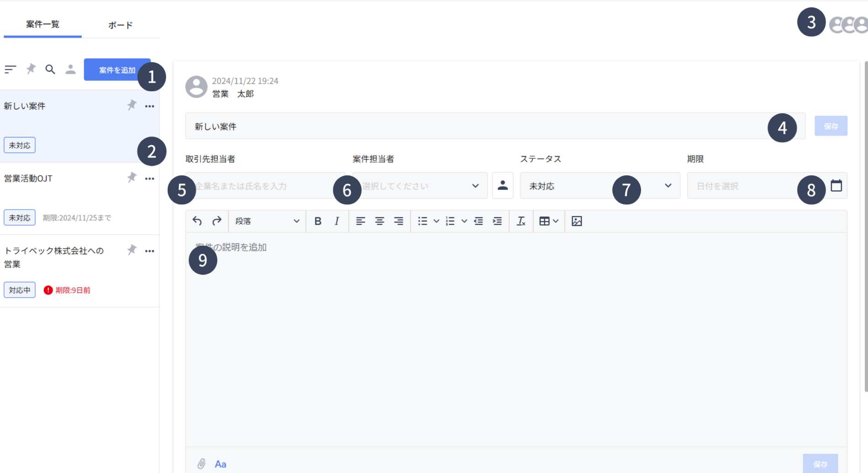Open the 案件担当者 selection dropdown
Screen dimensions: 868x473
tap(420, 185)
